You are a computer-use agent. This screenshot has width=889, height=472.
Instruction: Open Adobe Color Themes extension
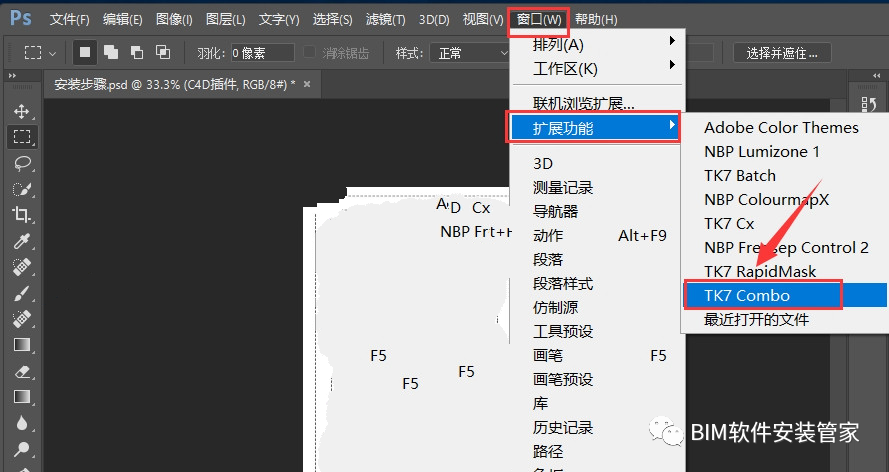point(784,127)
